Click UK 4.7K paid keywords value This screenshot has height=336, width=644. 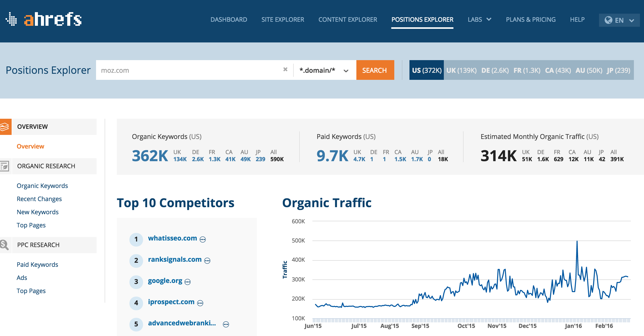point(359,159)
